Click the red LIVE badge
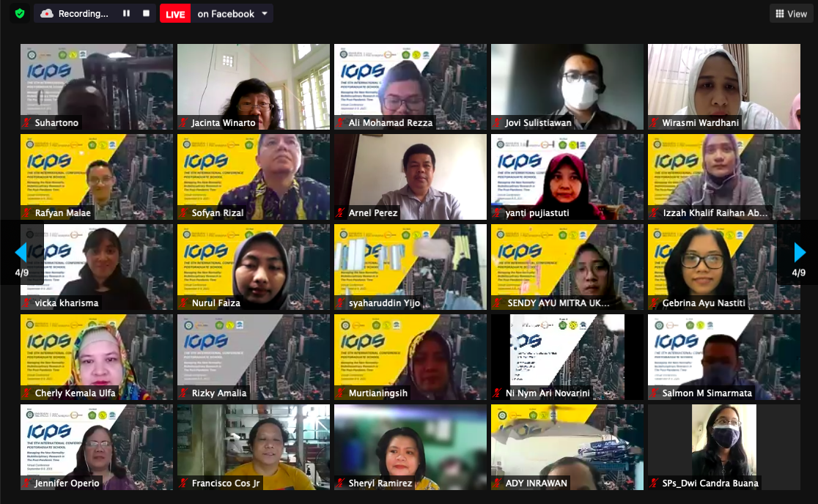818x504 pixels. 175,13
